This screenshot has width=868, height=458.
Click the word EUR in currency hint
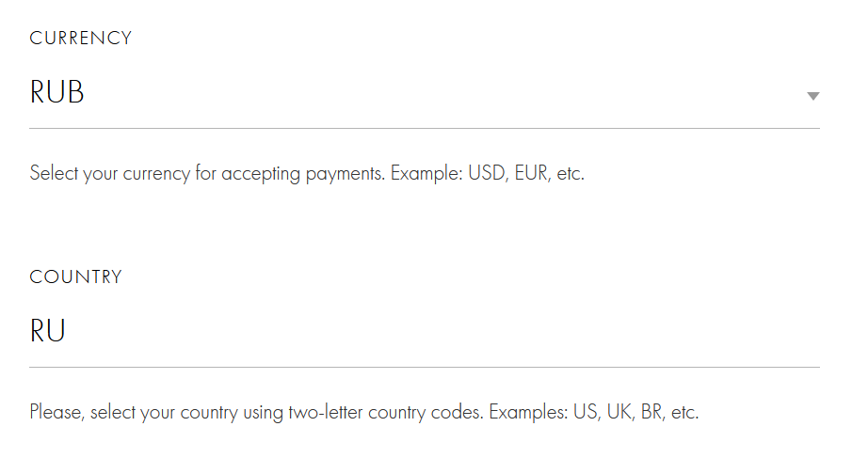532,174
